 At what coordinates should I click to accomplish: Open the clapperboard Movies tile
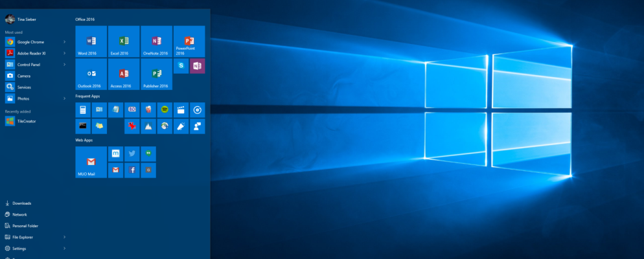181,110
